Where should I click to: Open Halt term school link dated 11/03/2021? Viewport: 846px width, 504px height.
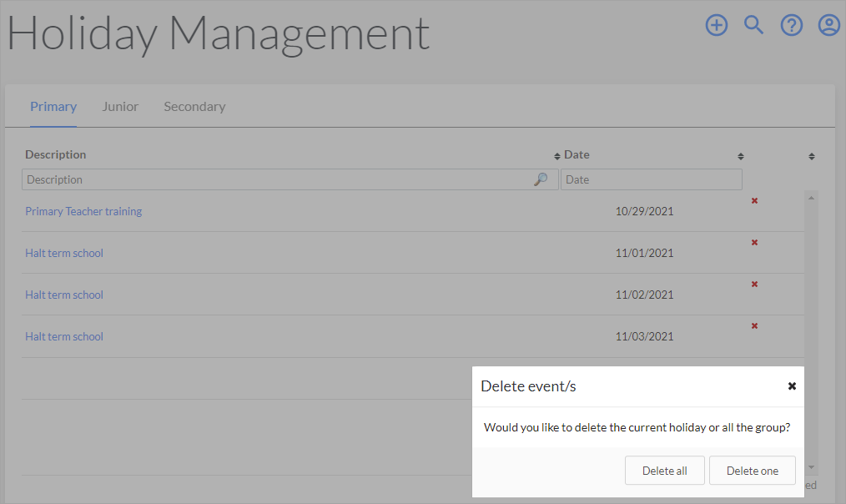click(64, 337)
